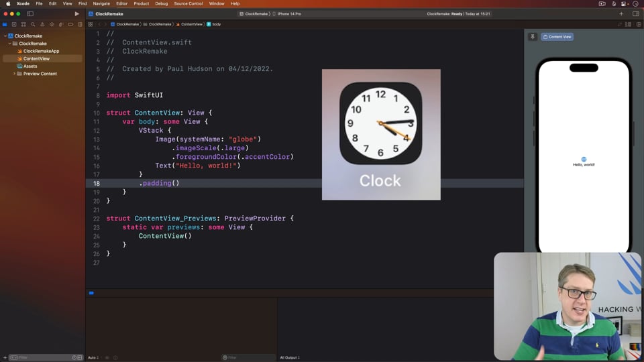The height and width of the screenshot is (362, 644).
Task: Toggle the editor minimap options icon
Action: pos(628,24)
